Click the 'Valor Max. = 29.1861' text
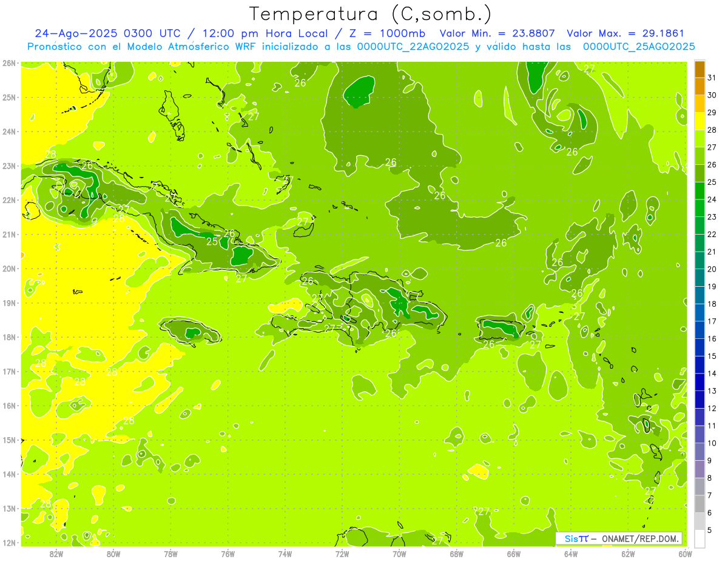 625,33
